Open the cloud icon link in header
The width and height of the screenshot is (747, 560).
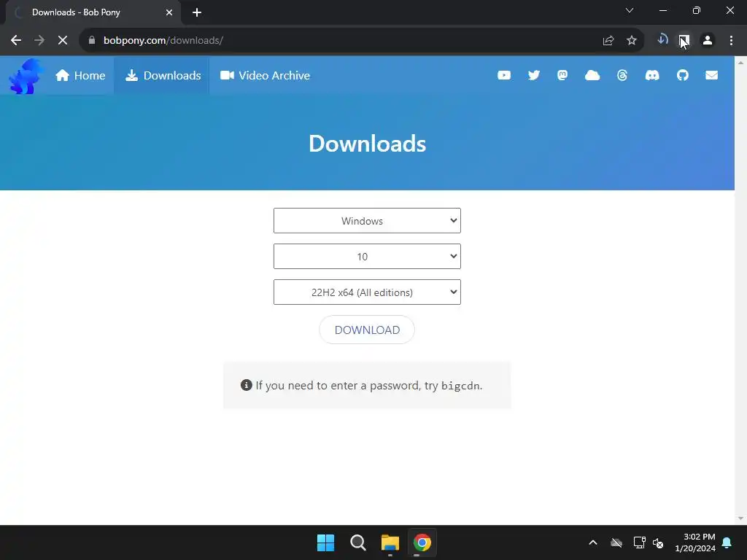coord(592,75)
